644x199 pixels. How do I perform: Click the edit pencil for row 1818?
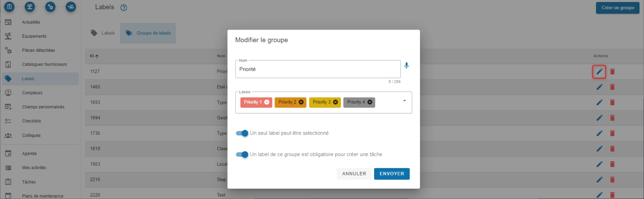[599, 148]
